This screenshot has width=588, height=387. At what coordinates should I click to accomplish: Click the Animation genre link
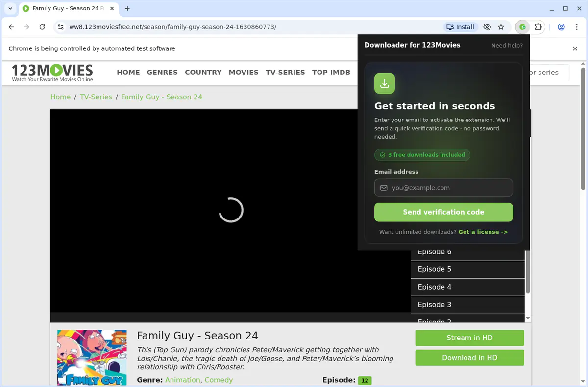pyautogui.click(x=182, y=380)
